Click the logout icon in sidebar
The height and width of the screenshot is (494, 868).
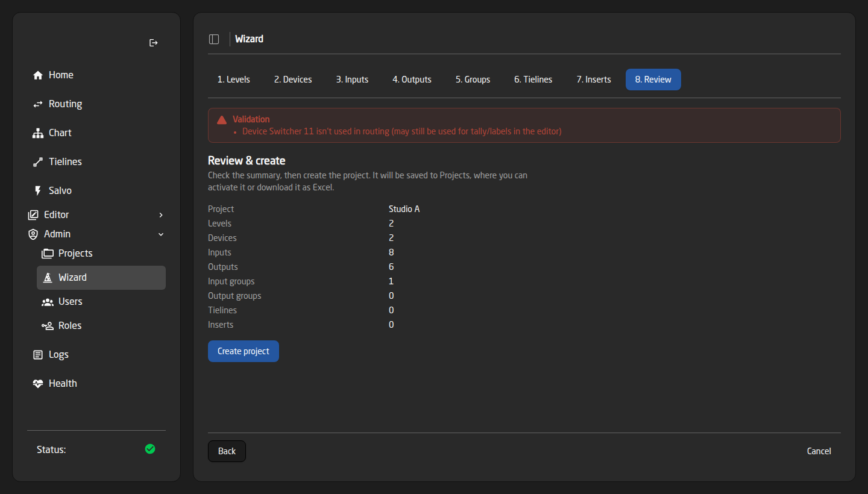[154, 43]
